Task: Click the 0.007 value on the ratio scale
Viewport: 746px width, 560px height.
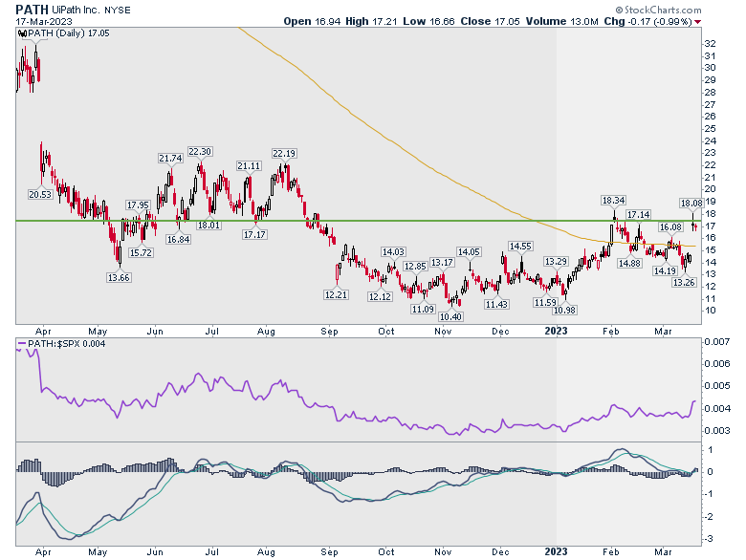Action: click(717, 342)
